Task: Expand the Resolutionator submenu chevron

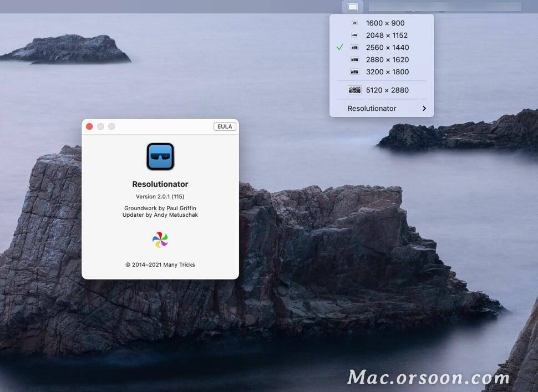Action: tap(424, 108)
